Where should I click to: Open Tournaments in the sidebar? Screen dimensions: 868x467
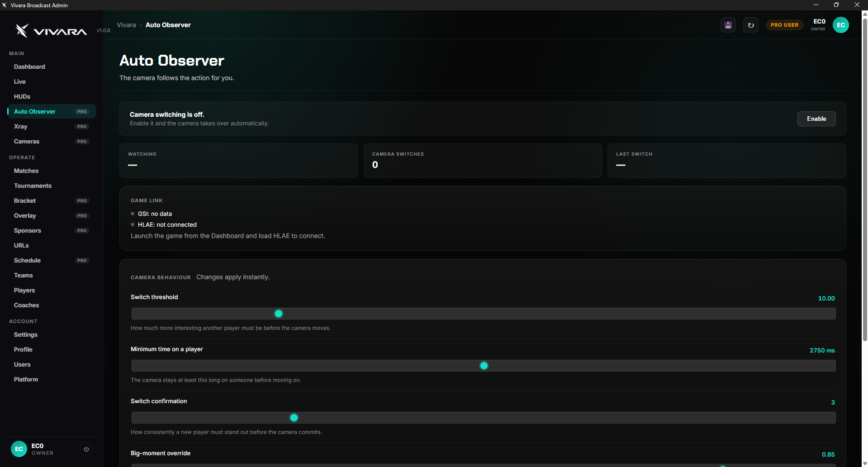(52, 186)
